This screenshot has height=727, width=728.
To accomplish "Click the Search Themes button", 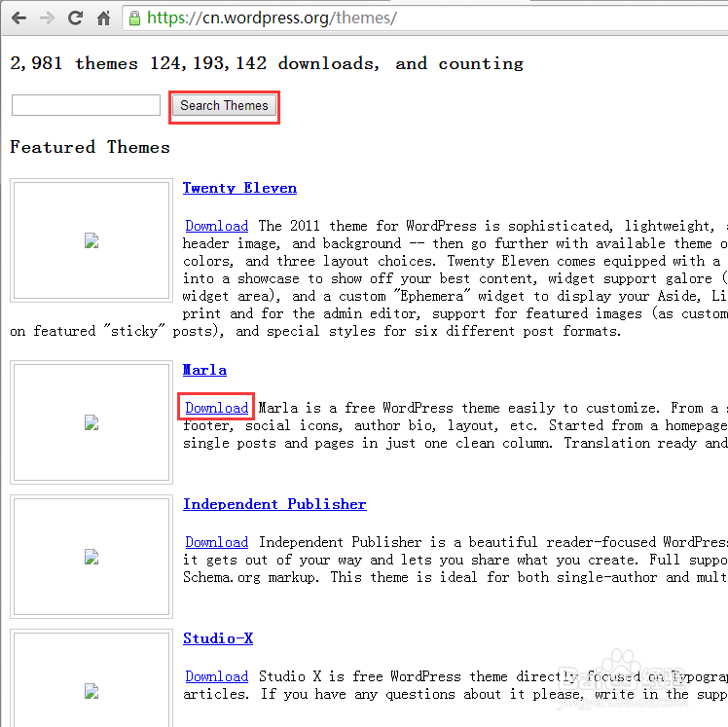I will (x=224, y=106).
